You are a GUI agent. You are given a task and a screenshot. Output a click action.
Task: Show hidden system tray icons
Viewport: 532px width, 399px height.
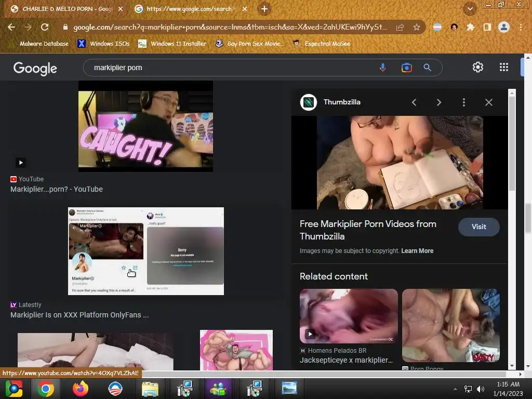(x=455, y=389)
